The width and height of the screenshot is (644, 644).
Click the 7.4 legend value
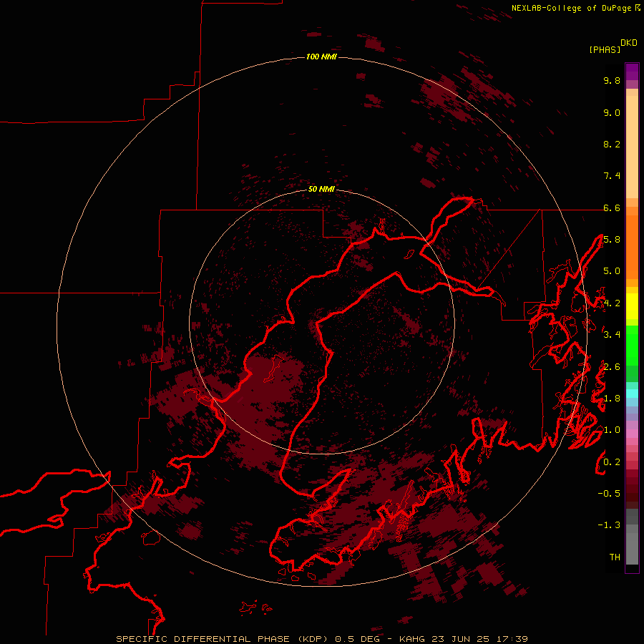point(612,176)
